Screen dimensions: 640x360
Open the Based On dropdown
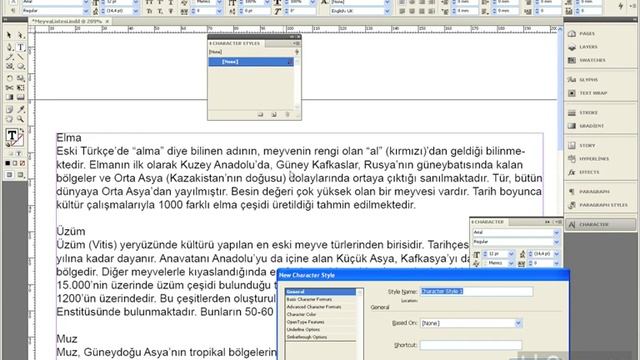(x=518, y=323)
